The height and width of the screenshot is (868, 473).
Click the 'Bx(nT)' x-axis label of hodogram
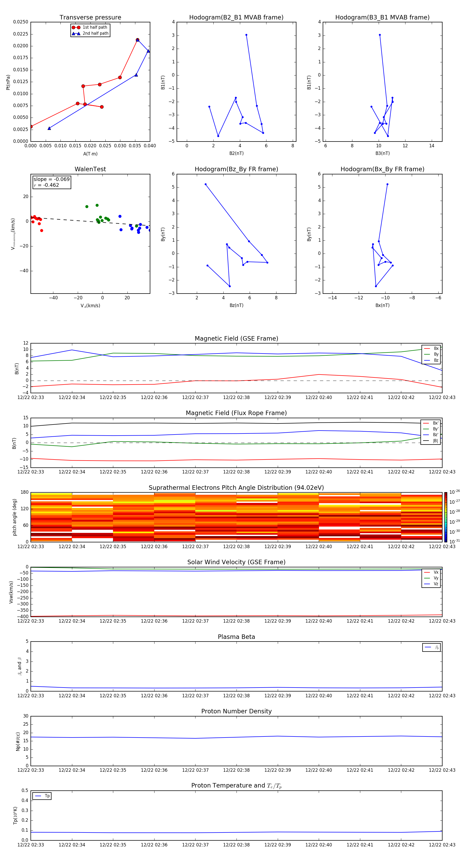382,305
